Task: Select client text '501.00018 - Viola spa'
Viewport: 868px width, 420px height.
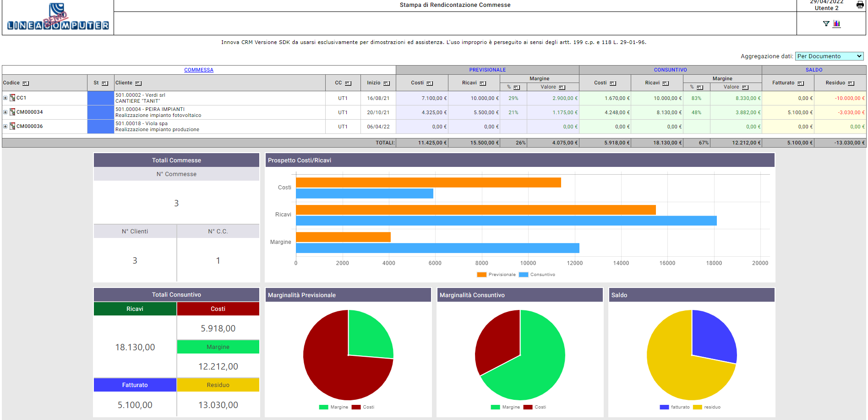Action: point(142,124)
